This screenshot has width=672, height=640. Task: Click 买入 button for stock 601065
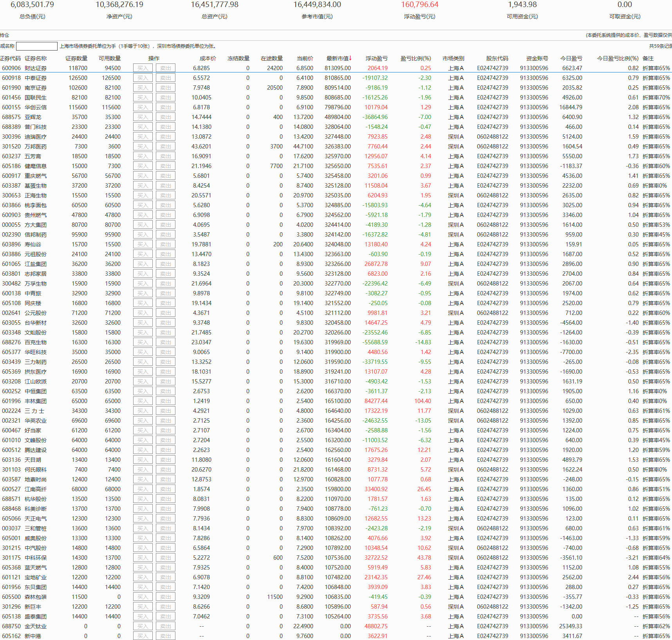[143, 264]
